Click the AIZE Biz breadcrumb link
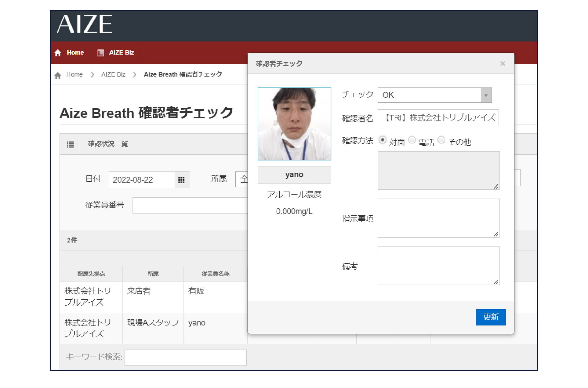Image resolution: width=588 pixels, height=388 pixels. pos(113,74)
